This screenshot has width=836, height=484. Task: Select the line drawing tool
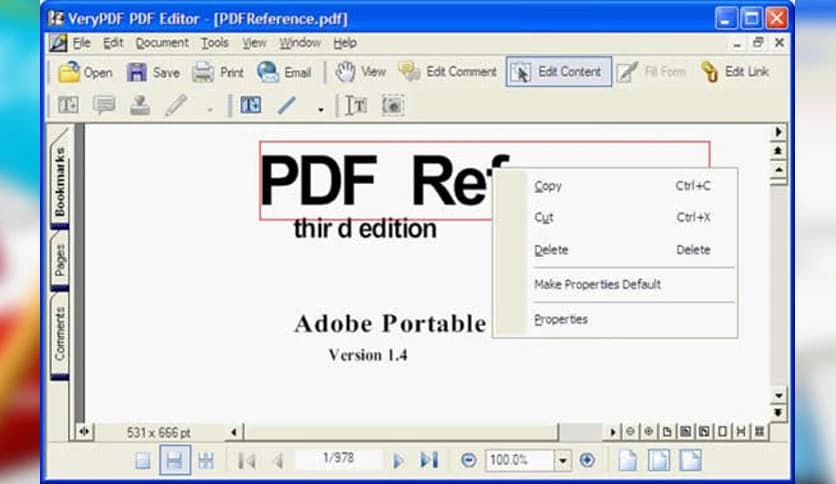(x=286, y=105)
